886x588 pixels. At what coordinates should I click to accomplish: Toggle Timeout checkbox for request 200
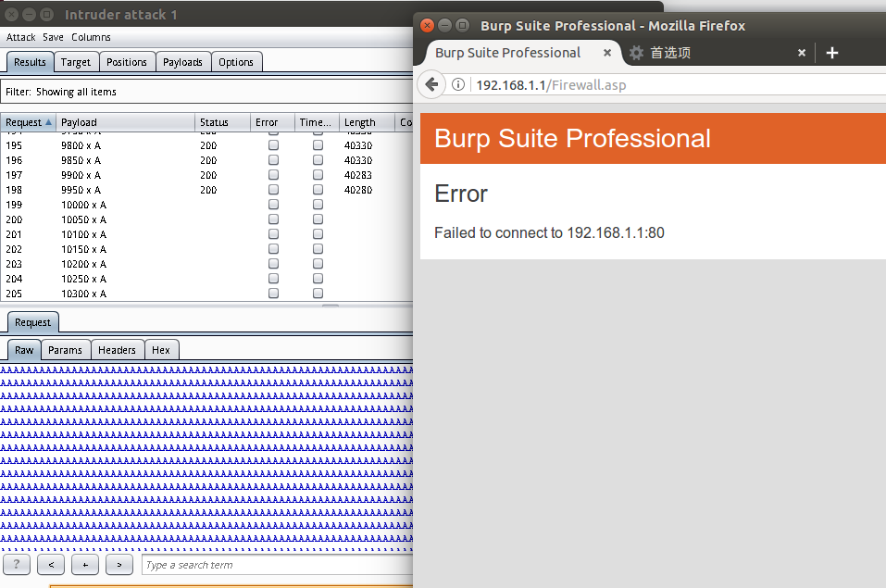click(x=318, y=219)
